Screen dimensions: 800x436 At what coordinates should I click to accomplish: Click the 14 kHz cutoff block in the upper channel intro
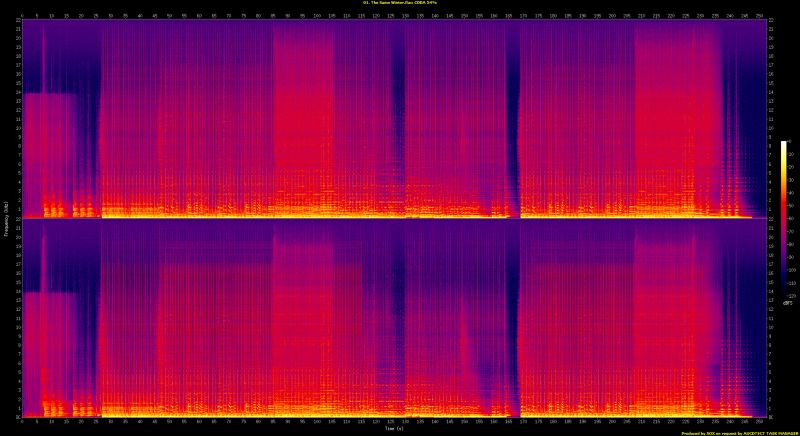(48, 150)
